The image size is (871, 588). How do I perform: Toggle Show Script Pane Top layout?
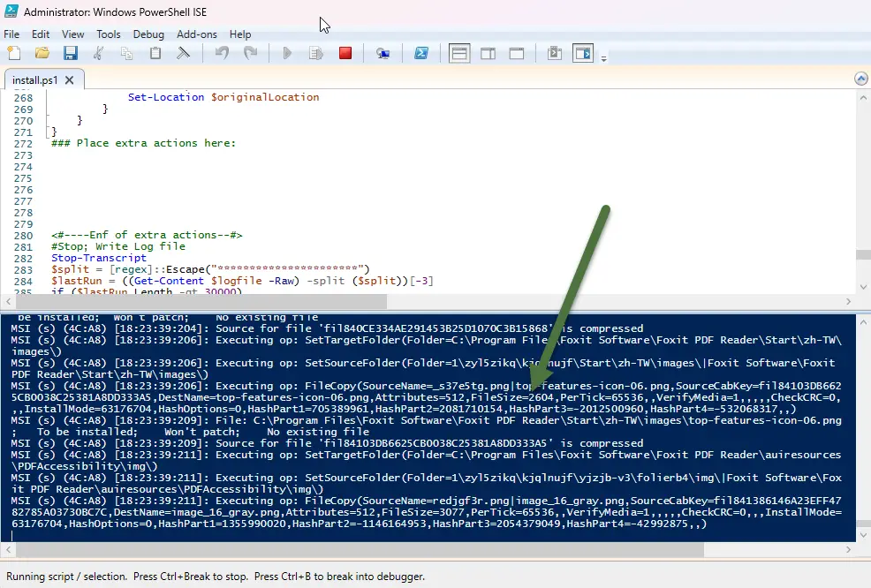[x=459, y=54]
